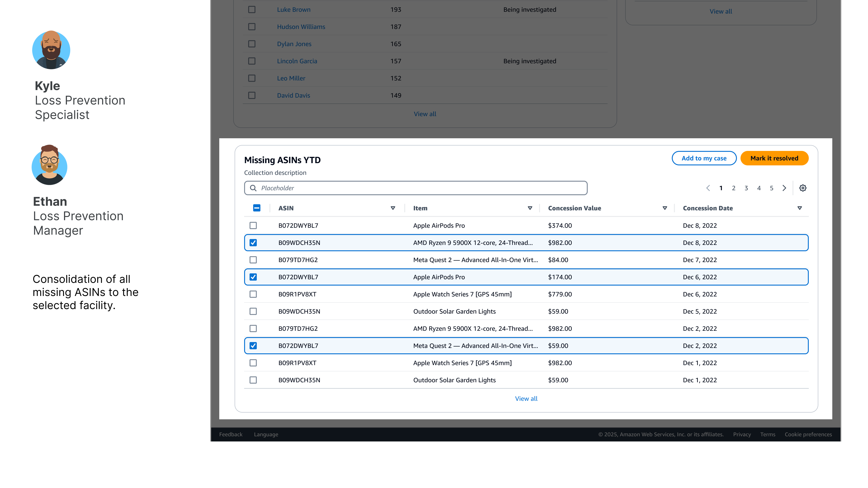This screenshot has height=488, width=868.
Task: Uncheck the AMD Ryzen $982.00 Dec 8 row
Action: pos(253,242)
